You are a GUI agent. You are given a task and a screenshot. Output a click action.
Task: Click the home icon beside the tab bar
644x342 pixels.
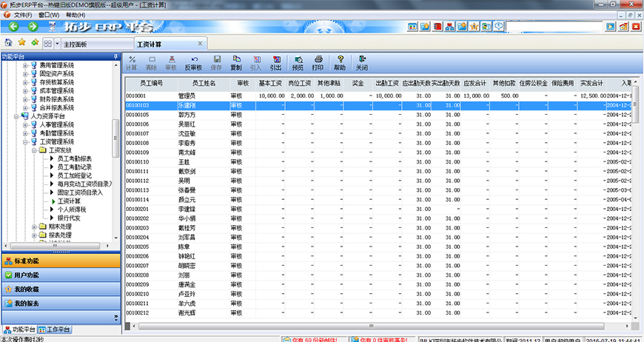click(x=8, y=44)
